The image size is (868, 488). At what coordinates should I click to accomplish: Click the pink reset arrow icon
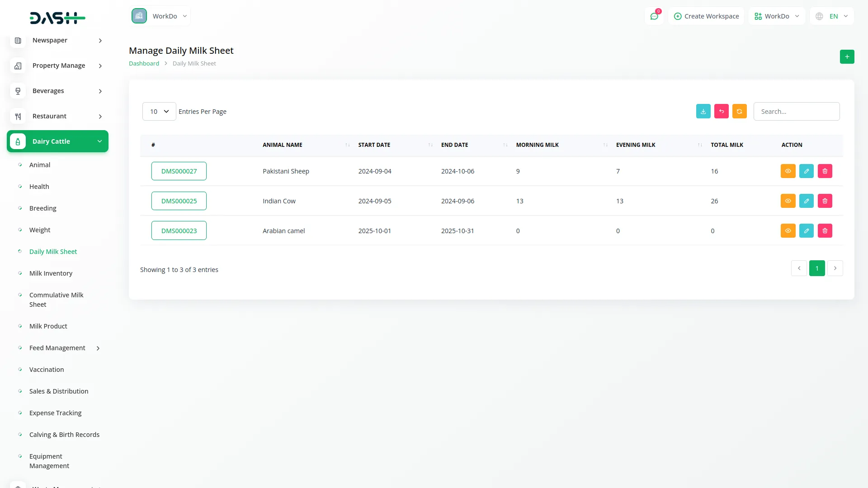tap(721, 111)
